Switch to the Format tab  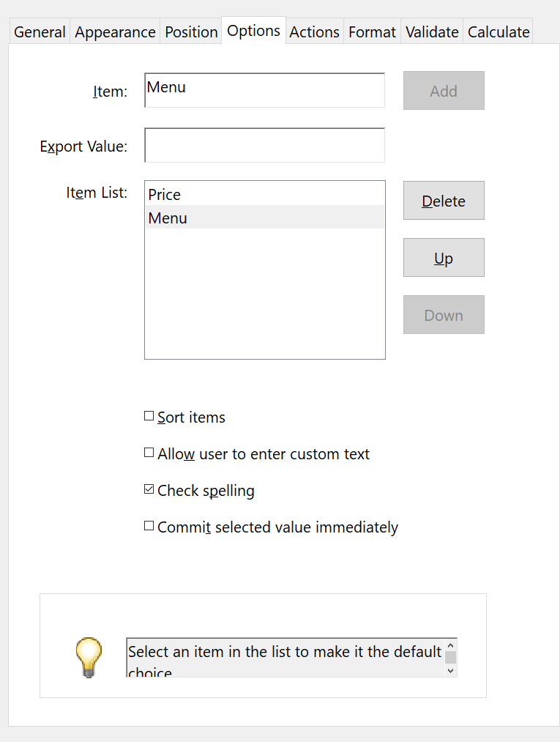[372, 31]
